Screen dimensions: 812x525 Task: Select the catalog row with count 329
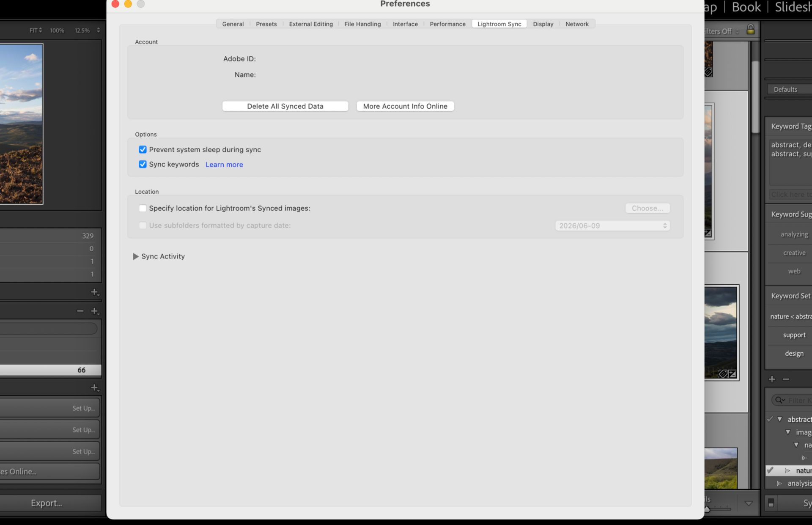(x=50, y=236)
